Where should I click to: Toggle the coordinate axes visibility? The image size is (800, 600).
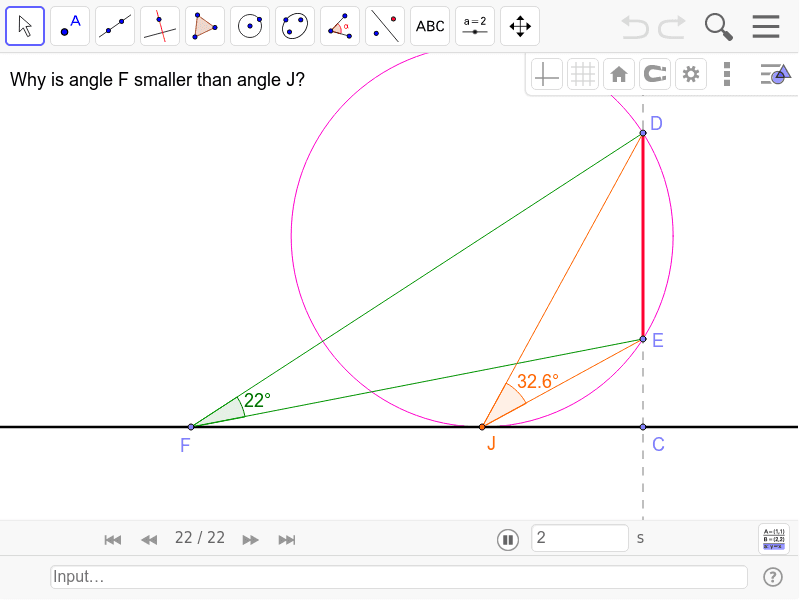tap(546, 74)
